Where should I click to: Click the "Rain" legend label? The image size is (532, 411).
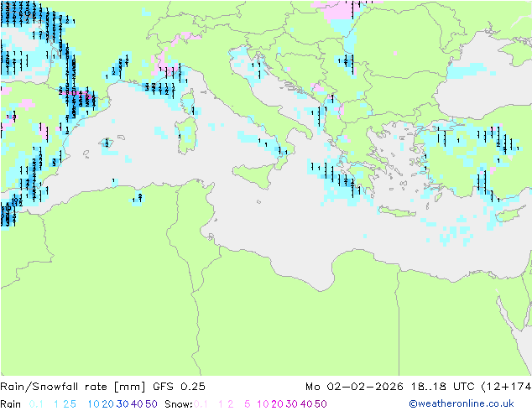pyautogui.click(x=11, y=404)
